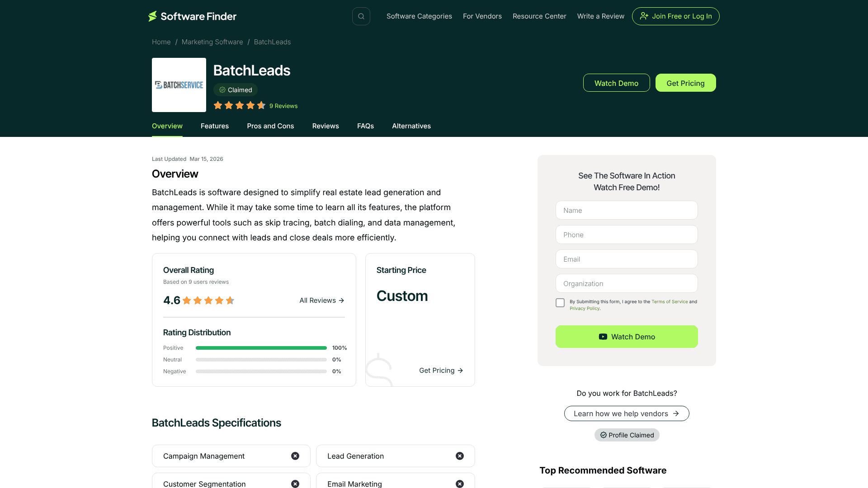The height and width of the screenshot is (488, 868).
Task: Switch to the Reviews tab
Action: (325, 126)
